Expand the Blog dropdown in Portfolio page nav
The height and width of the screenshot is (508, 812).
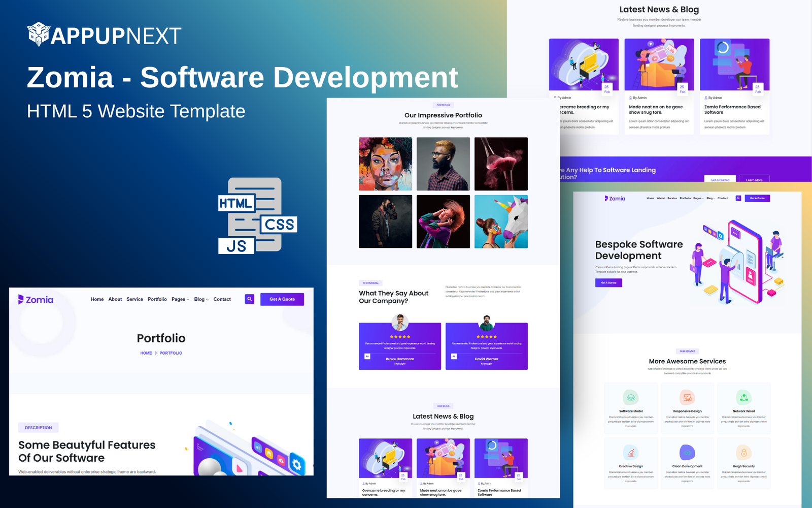coord(201,299)
